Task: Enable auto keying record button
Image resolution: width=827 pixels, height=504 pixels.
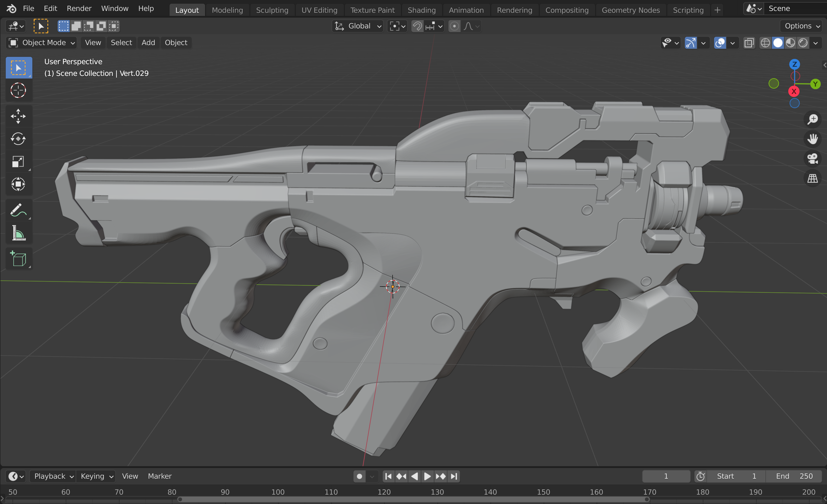Action: coord(359,476)
